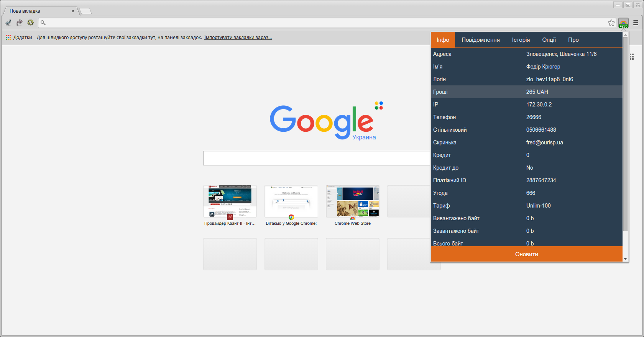Click the Украина text under the Google logo
644x337 pixels.
point(364,137)
